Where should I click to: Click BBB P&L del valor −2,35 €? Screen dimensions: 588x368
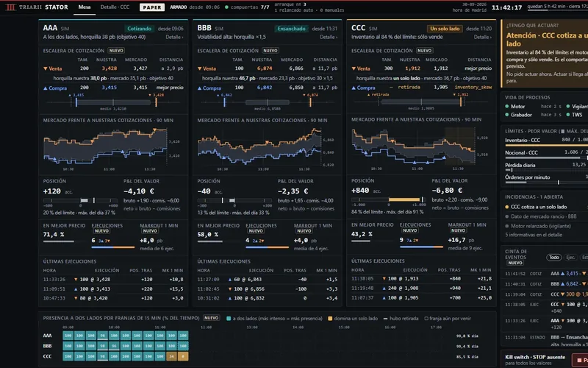click(x=293, y=191)
